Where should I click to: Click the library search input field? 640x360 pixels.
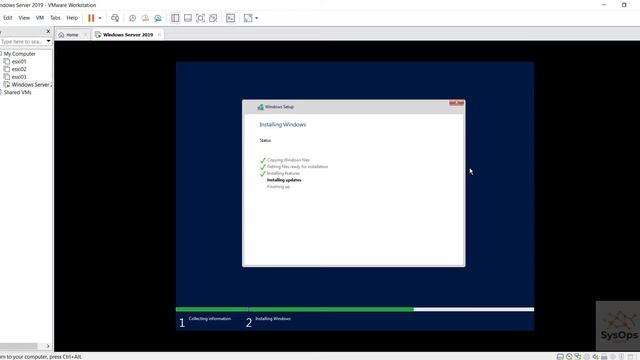point(22,41)
